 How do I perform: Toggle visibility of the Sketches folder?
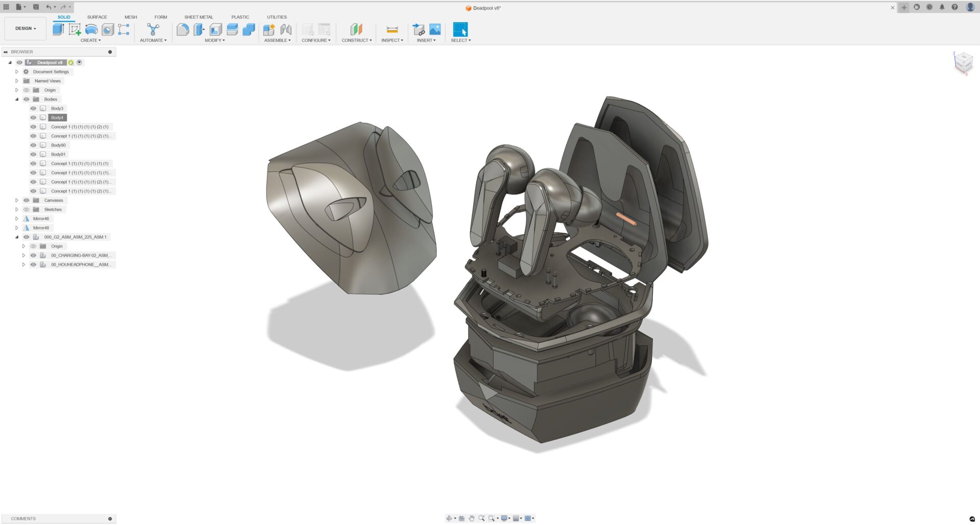[26, 209]
